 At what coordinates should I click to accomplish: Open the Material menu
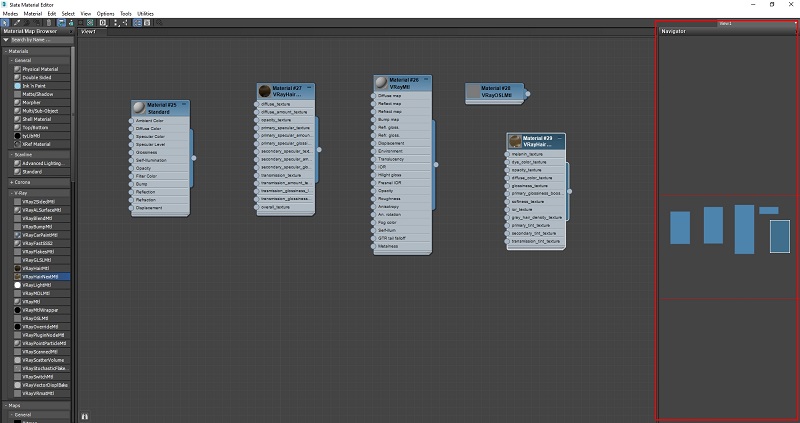point(32,13)
